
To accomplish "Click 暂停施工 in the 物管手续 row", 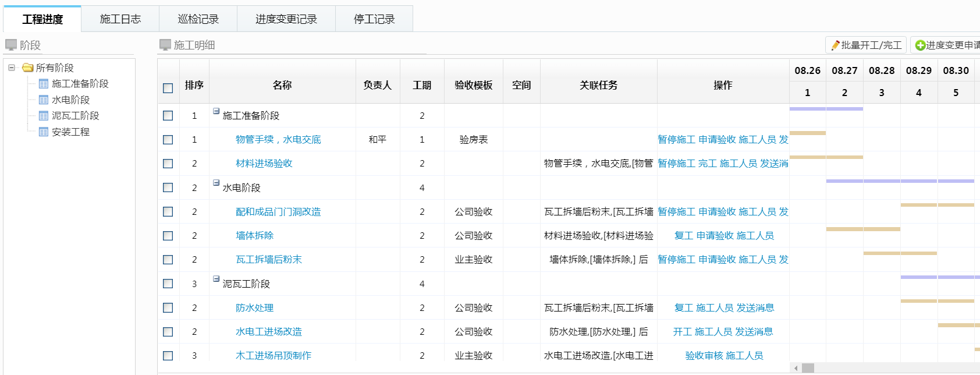I will coord(676,139).
